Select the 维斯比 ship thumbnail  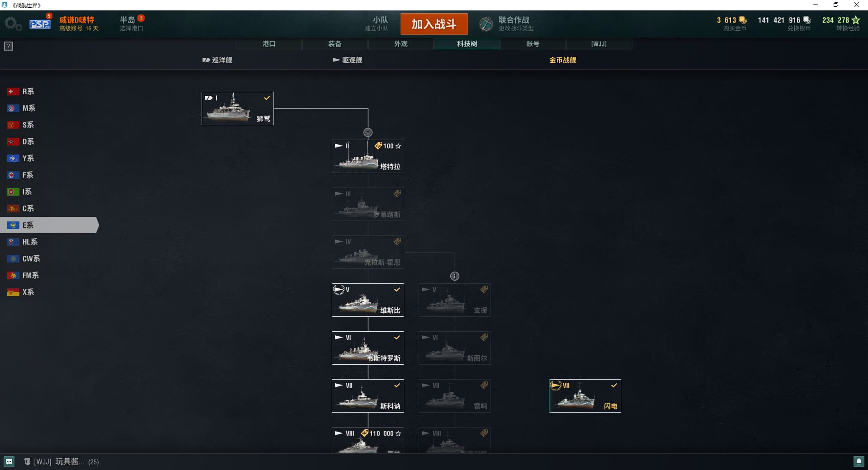click(368, 300)
